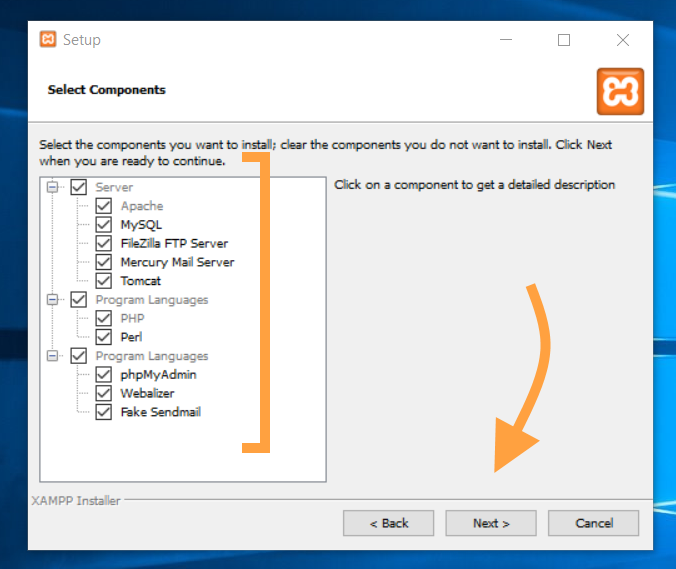Select the Server tree label
Viewport: 676px width, 569px height.
point(114,188)
